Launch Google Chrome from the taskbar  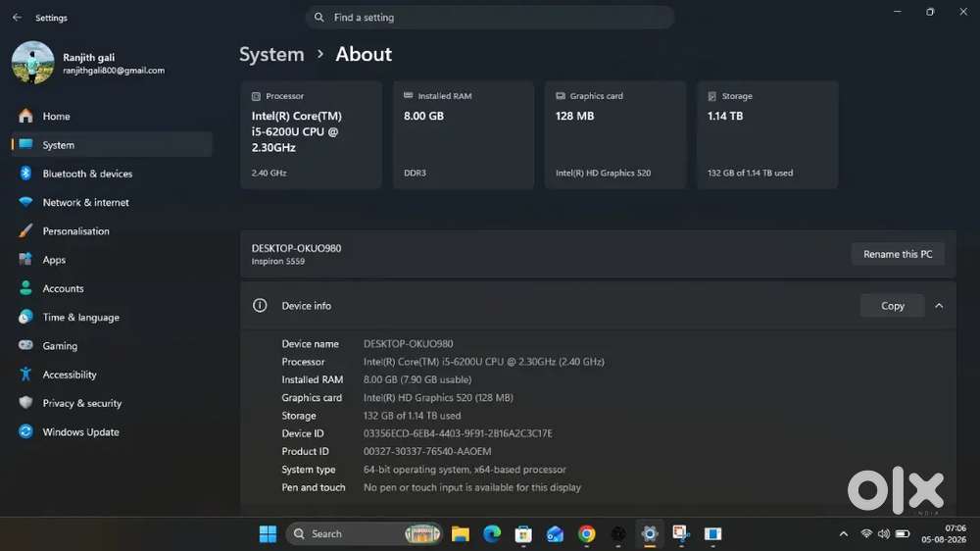click(x=586, y=533)
